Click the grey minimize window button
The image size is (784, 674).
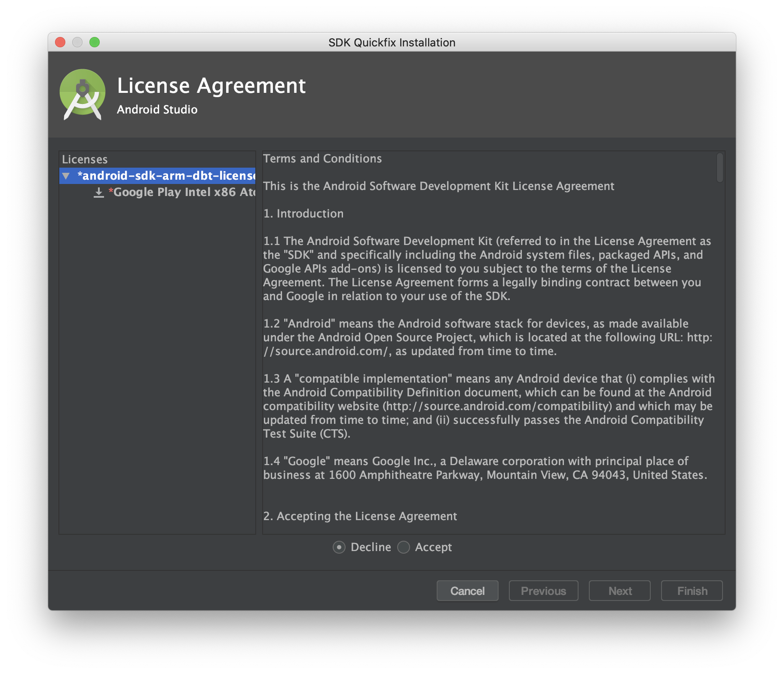click(x=77, y=42)
